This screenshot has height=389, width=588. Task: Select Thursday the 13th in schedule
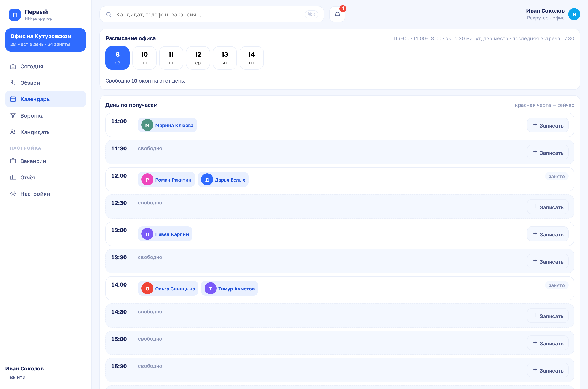click(225, 58)
